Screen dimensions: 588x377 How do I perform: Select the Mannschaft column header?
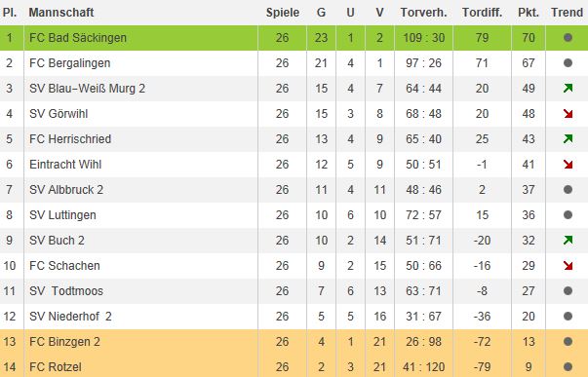pyautogui.click(x=61, y=13)
